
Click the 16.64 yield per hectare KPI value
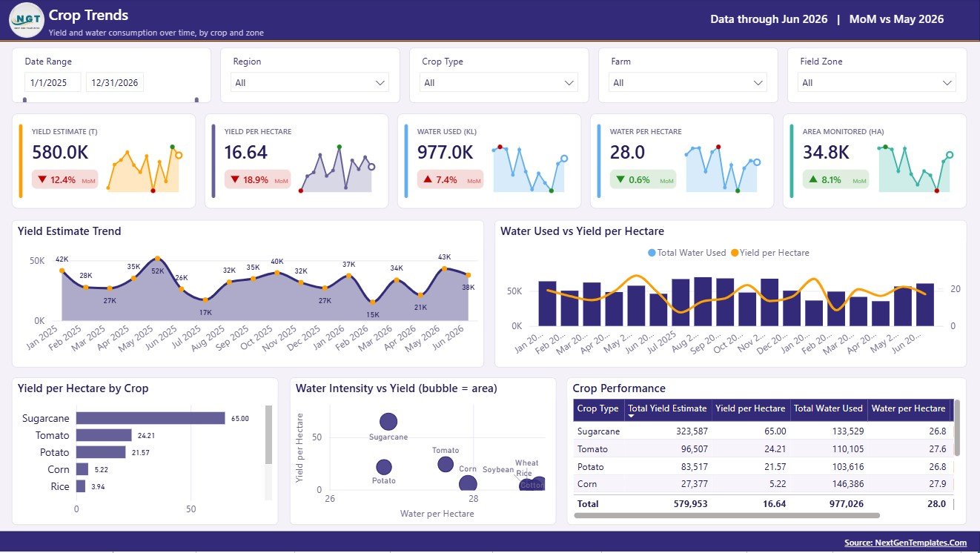246,153
